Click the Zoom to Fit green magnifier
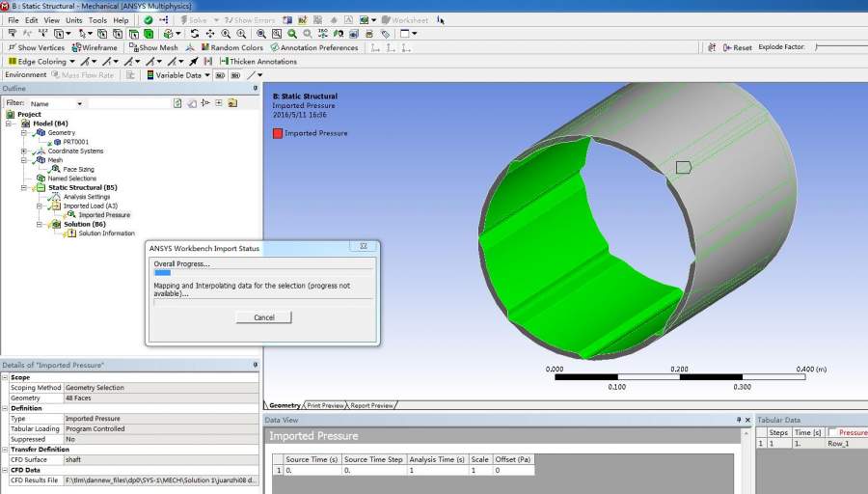Viewport: 868px width, 494px height. pos(291,34)
